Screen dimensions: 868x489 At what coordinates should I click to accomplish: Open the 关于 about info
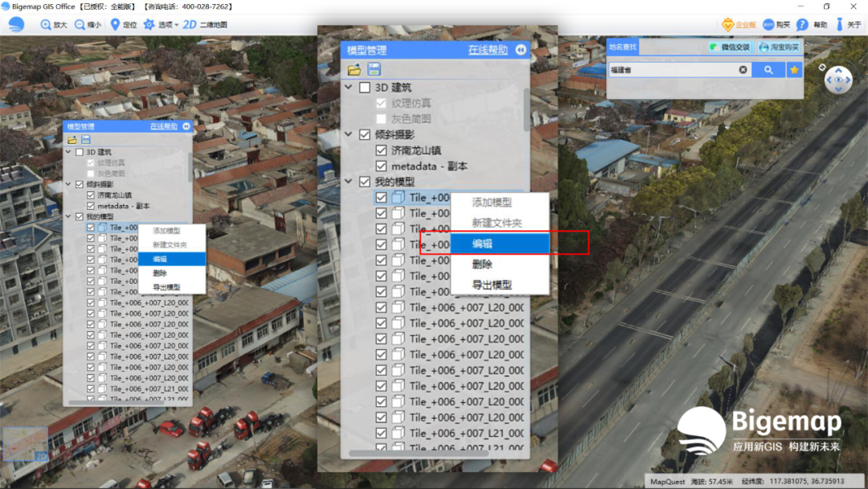click(849, 25)
